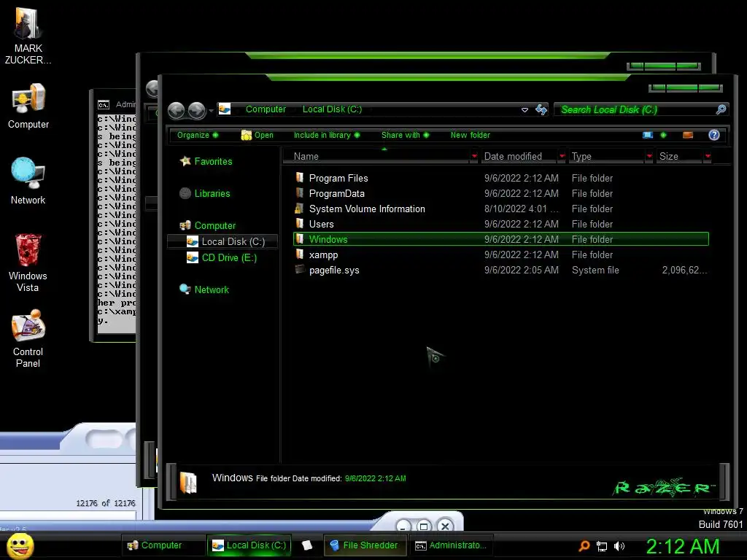Select System Volume Information folder
747x560 pixels.
click(x=500, y=209)
